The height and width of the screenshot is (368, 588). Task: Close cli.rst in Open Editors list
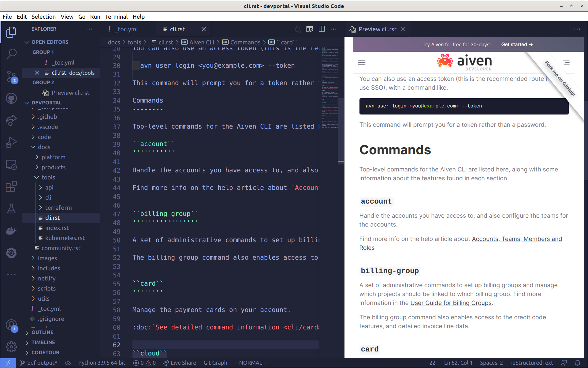37,73
